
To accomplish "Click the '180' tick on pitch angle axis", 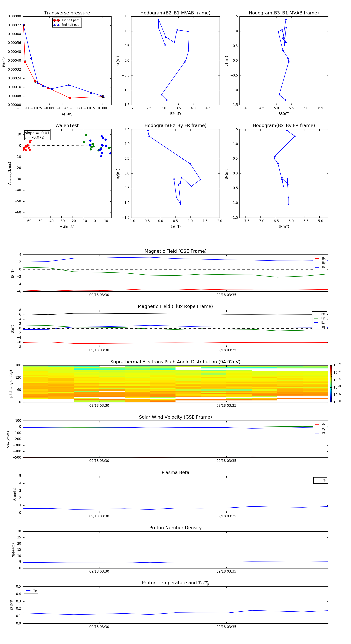I will [18, 365].
